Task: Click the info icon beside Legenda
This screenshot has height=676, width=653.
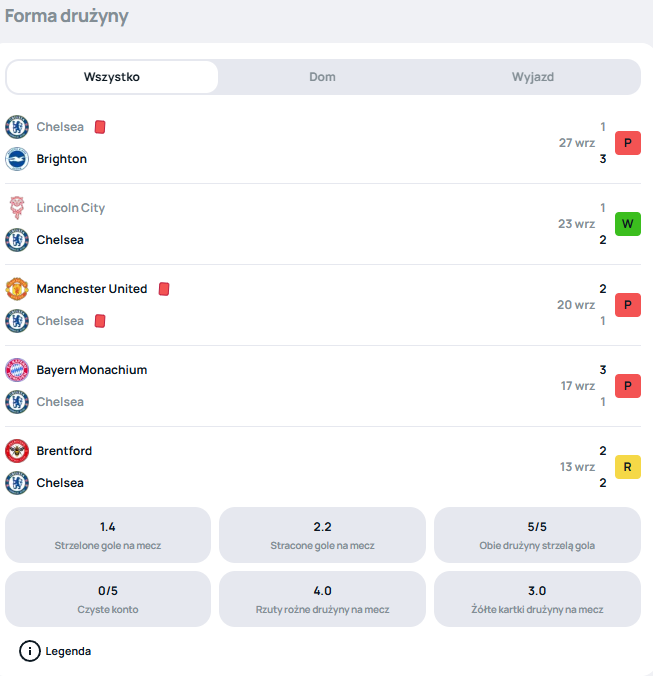Action: [30, 651]
